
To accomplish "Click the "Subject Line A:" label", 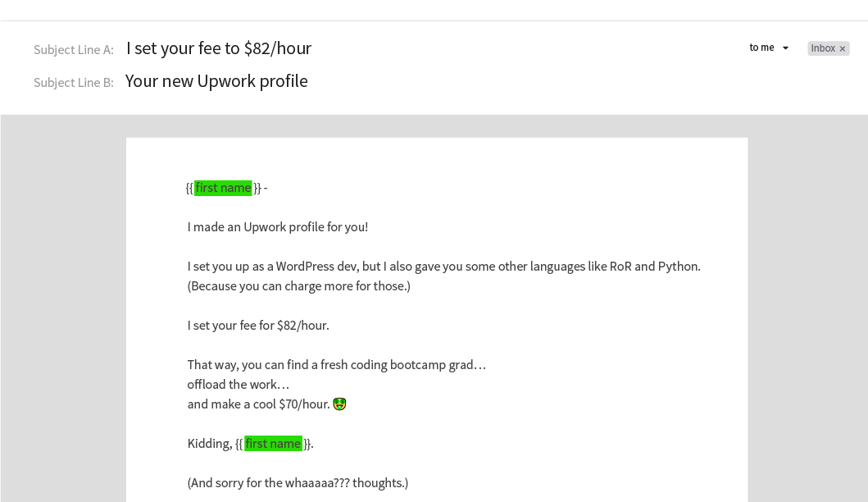I will tap(73, 49).
